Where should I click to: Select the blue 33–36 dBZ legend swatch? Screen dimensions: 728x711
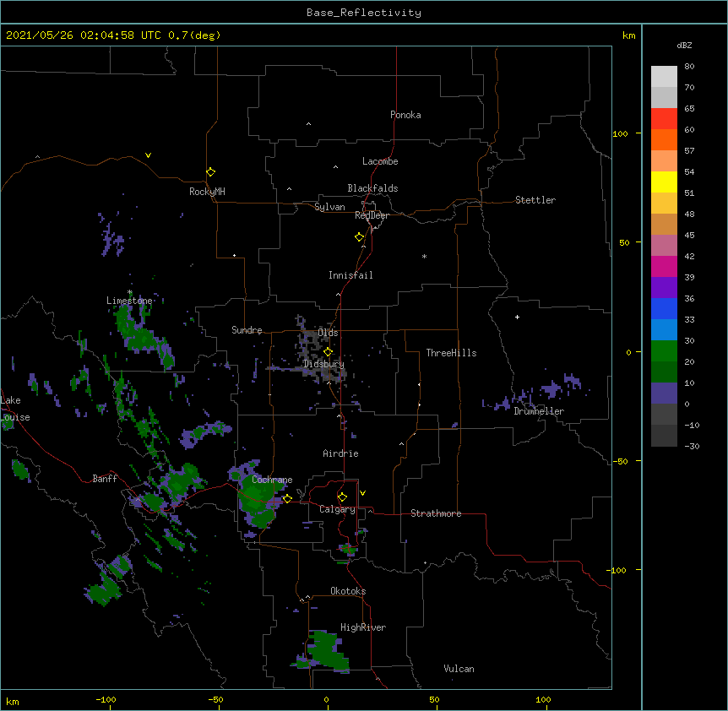664,308
